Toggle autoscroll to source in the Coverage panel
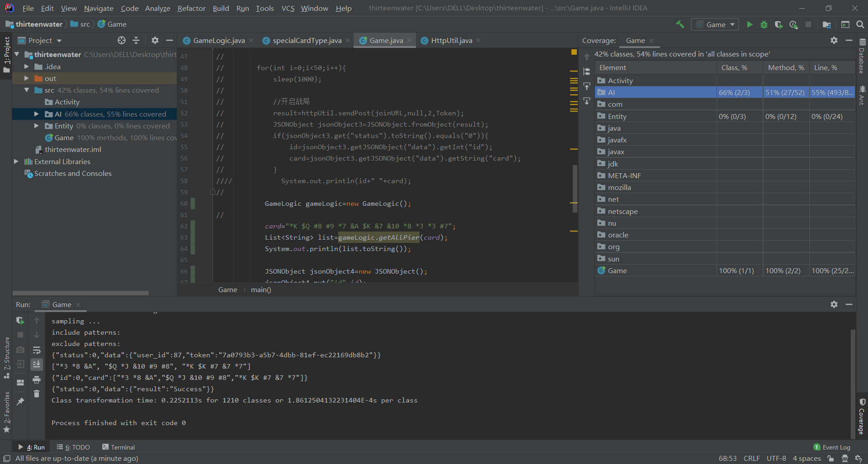Screen dimensions: 868x464 587,86
